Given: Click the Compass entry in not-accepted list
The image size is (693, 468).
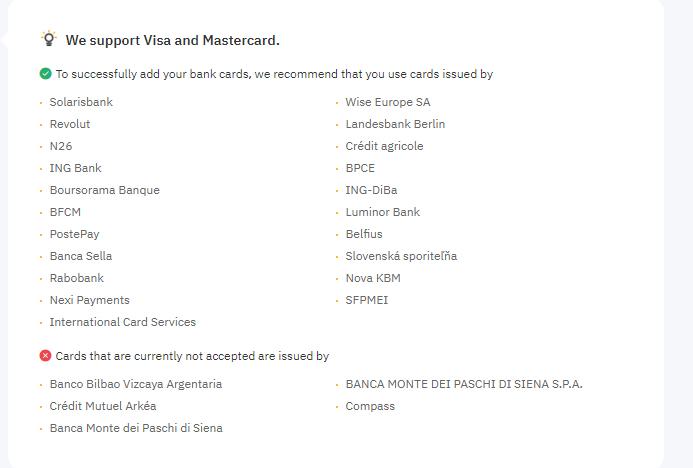Looking at the screenshot, I should pos(370,407).
